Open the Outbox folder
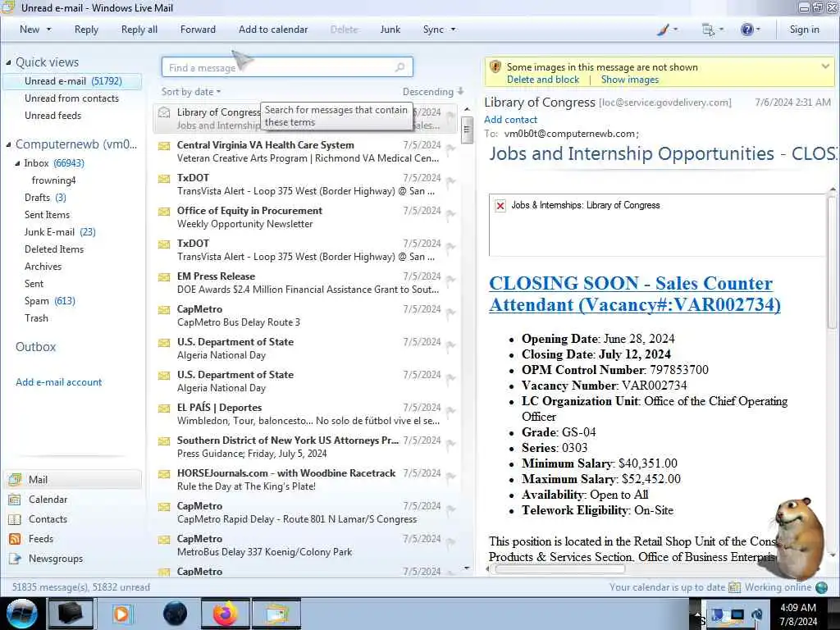 (35, 347)
